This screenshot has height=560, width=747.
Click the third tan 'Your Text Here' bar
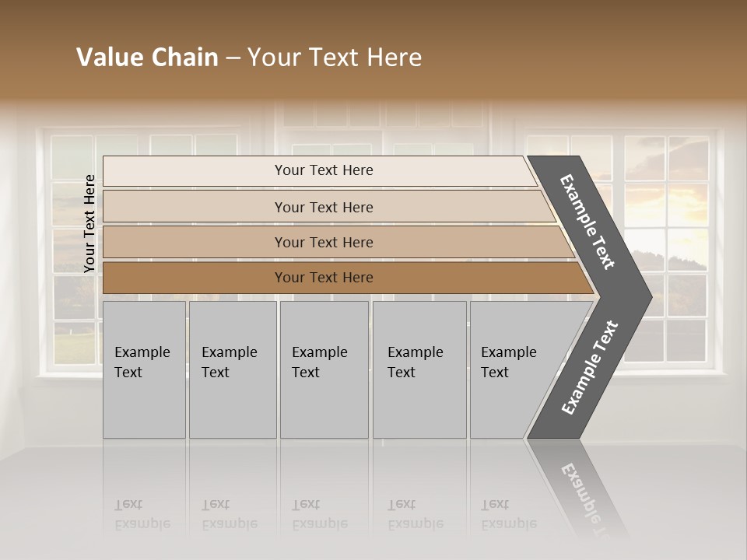coord(338,242)
